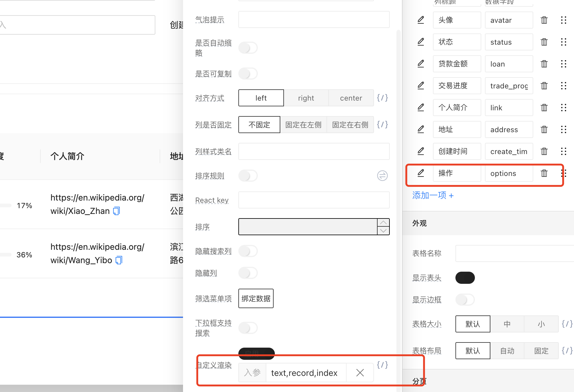The width and height of the screenshot is (574, 392).
Task: Enable the 隐藏列 switch
Action: (x=248, y=273)
